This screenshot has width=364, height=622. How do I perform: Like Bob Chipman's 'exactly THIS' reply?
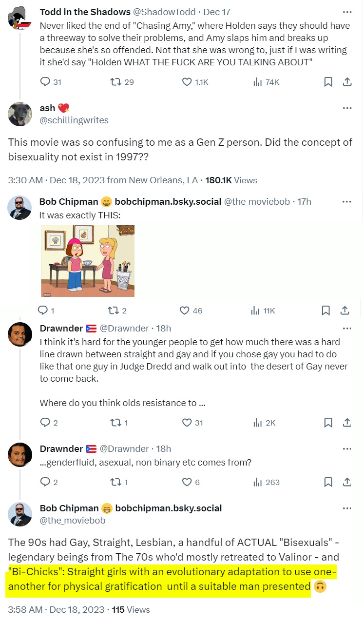pos(185,311)
